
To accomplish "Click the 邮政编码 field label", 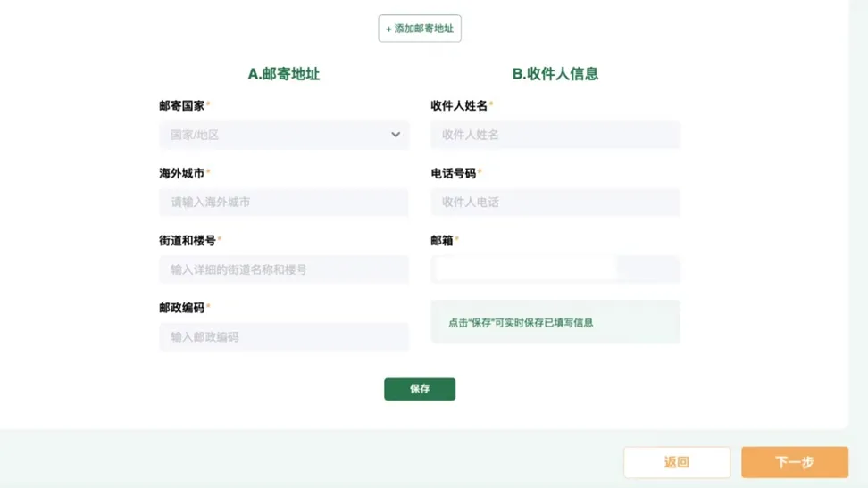I will click(x=182, y=308).
